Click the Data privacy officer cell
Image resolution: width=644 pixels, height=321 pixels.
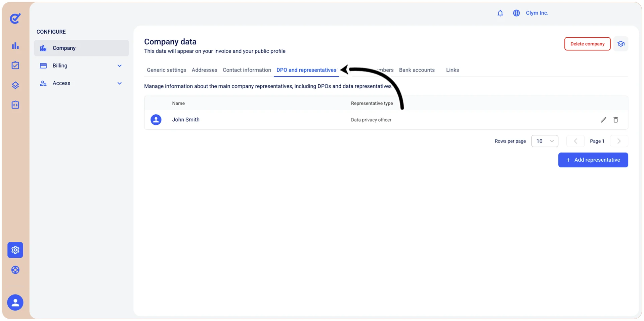point(371,120)
